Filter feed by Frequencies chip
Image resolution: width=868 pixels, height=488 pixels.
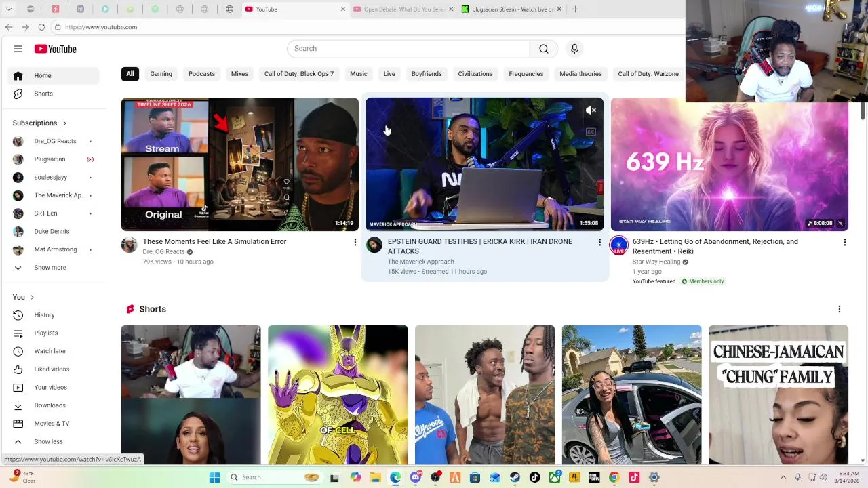526,74
